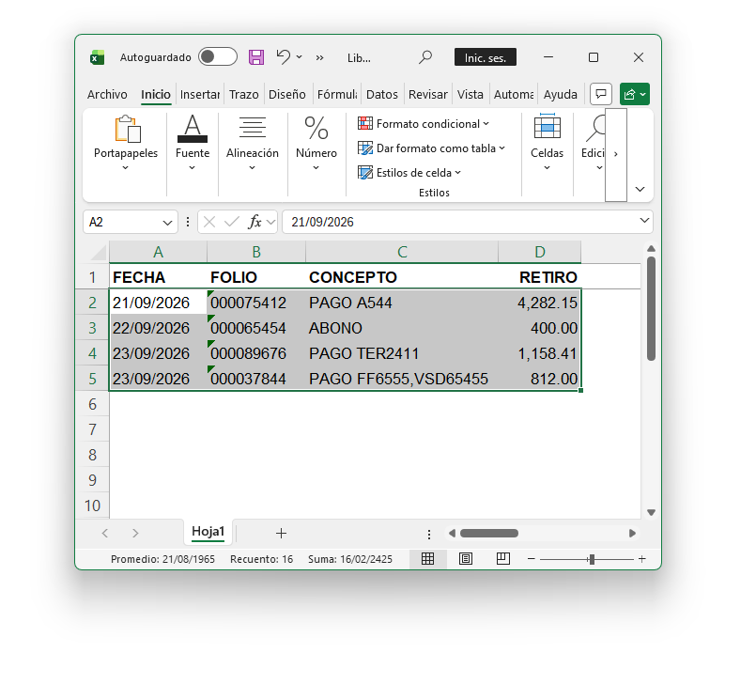
Task: Click the insert function fx icon
Action: click(255, 222)
